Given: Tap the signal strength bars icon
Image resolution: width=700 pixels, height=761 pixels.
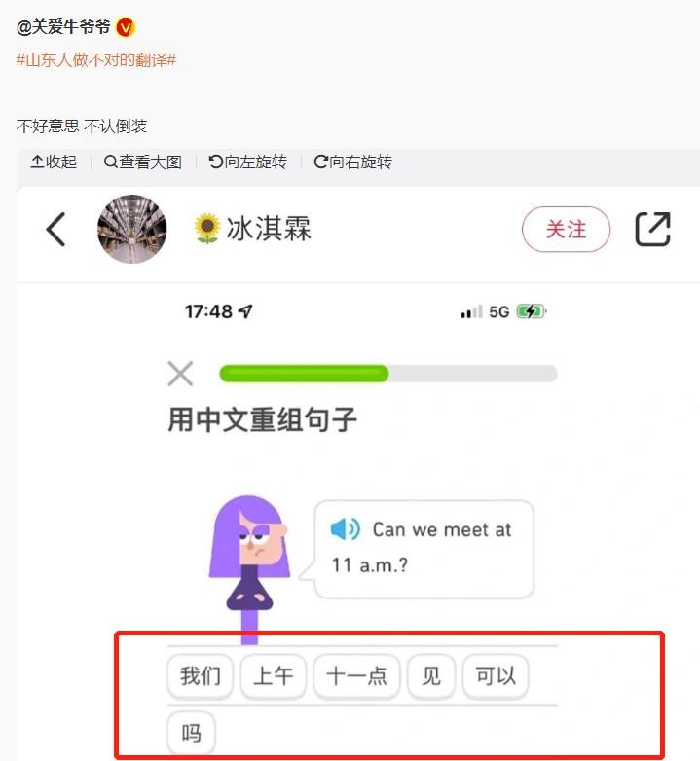Looking at the screenshot, I should point(471,311).
